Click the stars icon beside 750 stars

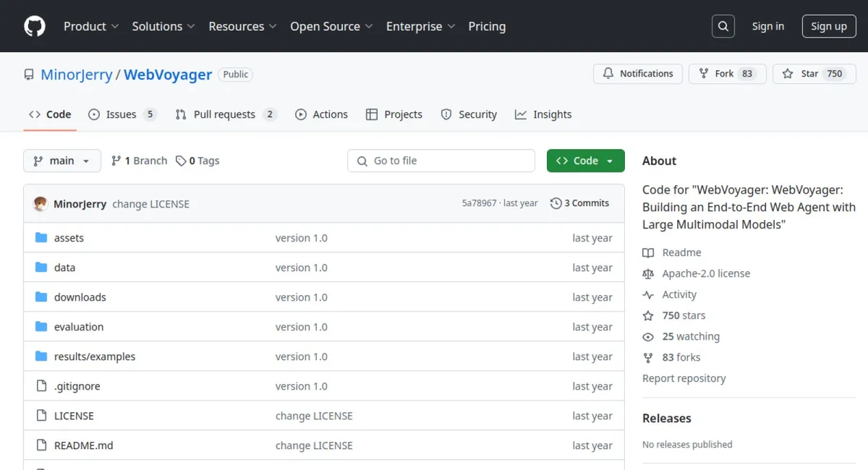pos(648,315)
